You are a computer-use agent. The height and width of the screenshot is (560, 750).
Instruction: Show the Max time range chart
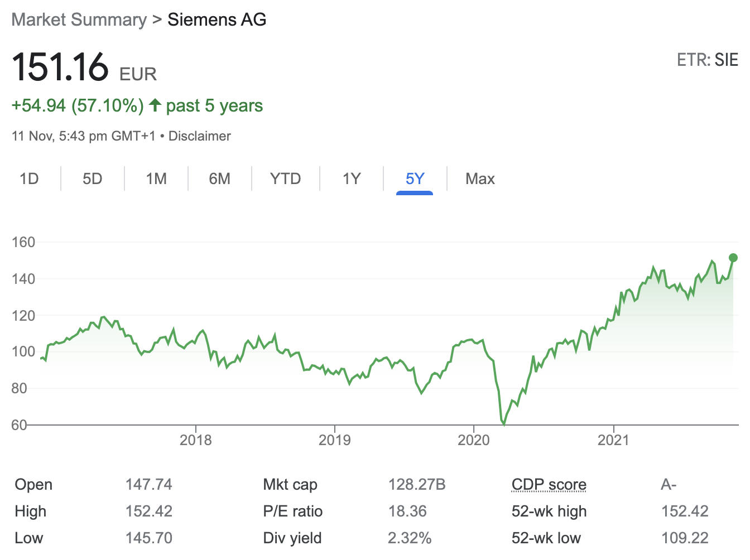pyautogui.click(x=480, y=179)
